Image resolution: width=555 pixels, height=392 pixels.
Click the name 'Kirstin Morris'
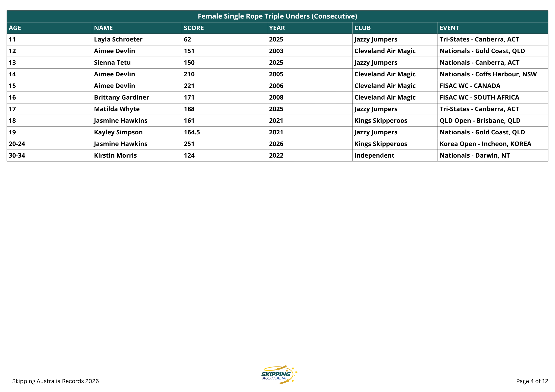point(115,156)
